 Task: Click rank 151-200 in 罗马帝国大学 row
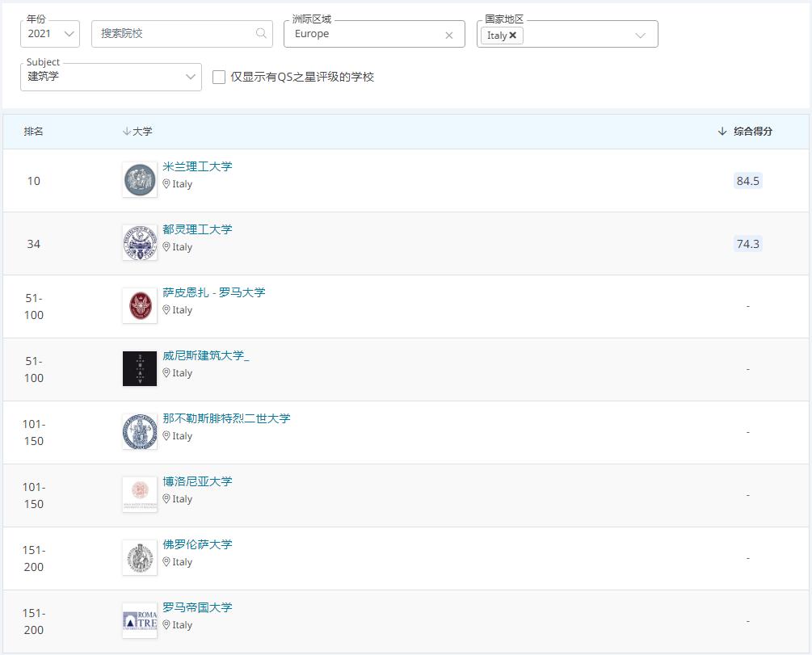(x=34, y=621)
